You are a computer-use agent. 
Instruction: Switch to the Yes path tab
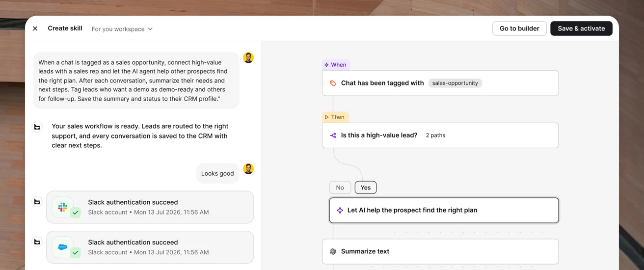click(x=366, y=188)
